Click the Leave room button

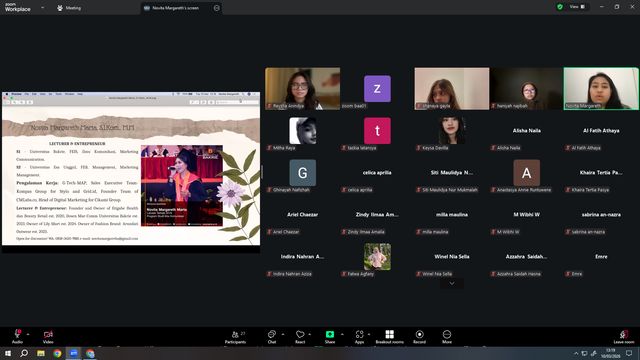[x=624, y=337]
